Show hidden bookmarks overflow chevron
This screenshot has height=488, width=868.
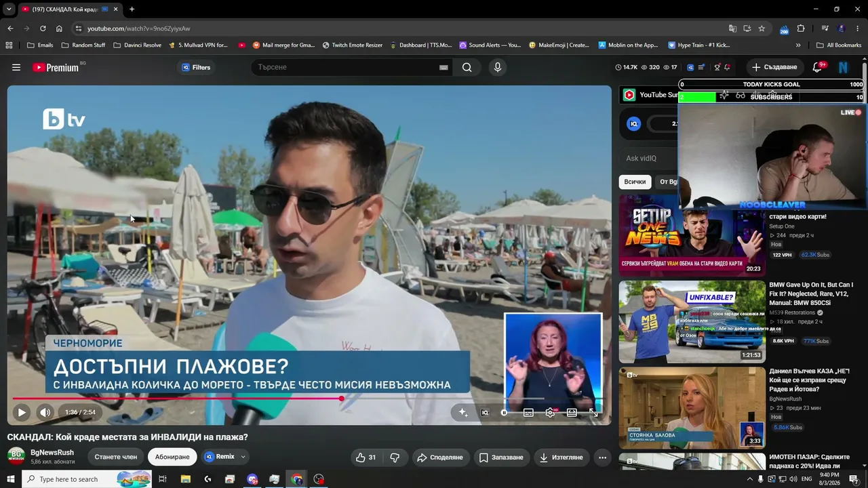[798, 45]
